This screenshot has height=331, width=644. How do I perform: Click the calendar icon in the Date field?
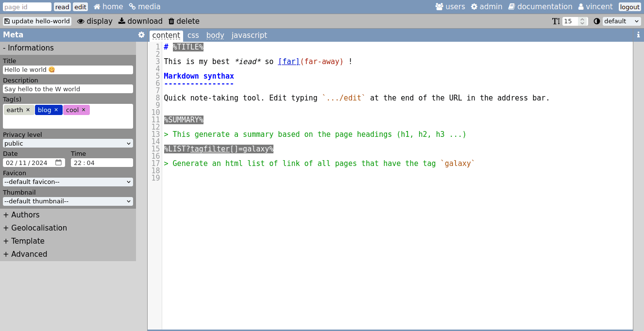pos(59,163)
